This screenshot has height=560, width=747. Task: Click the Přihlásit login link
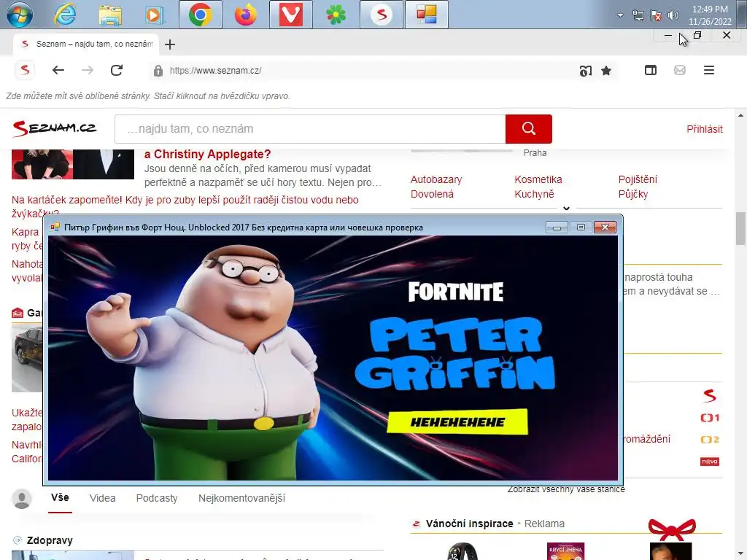tap(704, 129)
